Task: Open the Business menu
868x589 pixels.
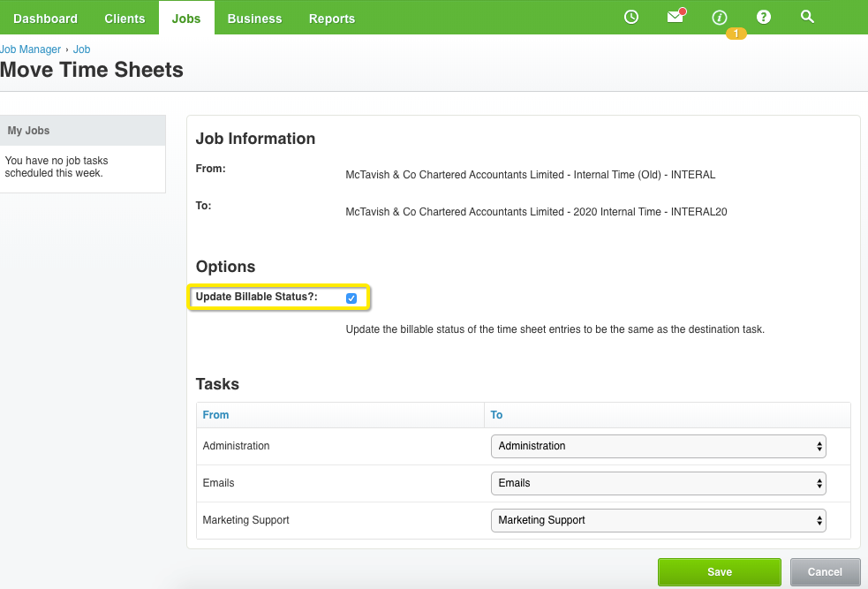Action: pyautogui.click(x=254, y=19)
